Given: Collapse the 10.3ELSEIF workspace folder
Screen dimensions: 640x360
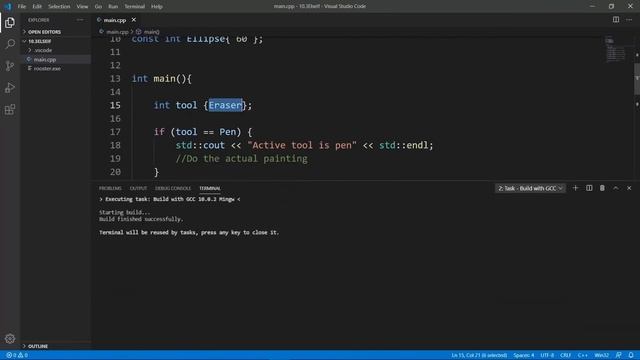Looking at the screenshot, I should point(40,41).
